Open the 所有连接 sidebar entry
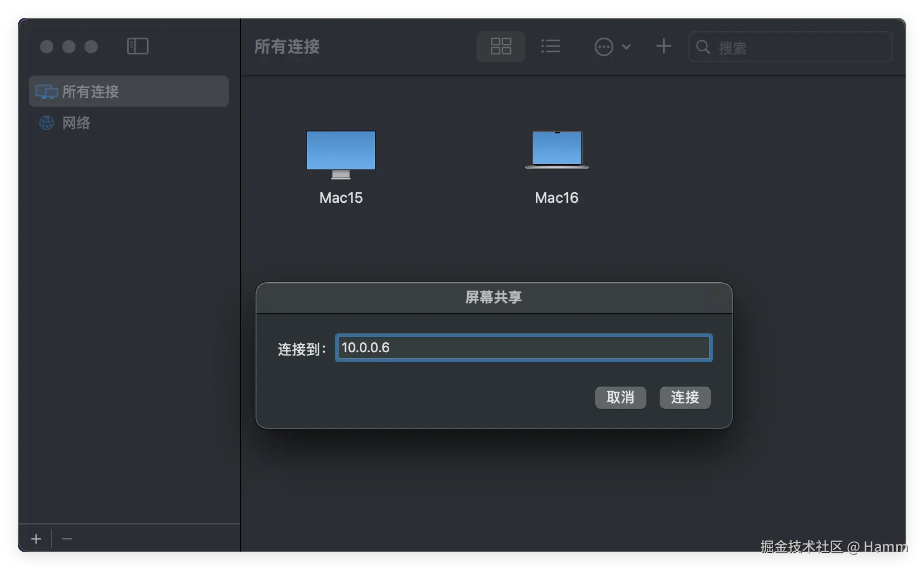The image size is (924, 570). pos(91,91)
